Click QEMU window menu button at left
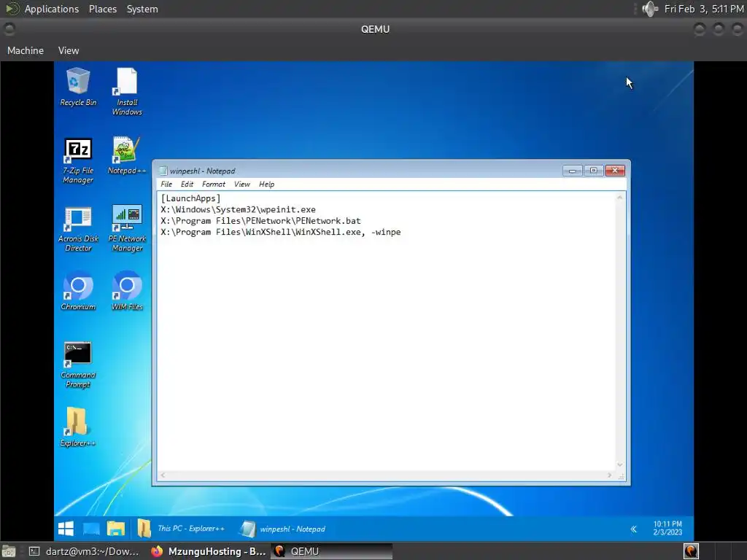Screen dimensions: 747x560 point(9,29)
